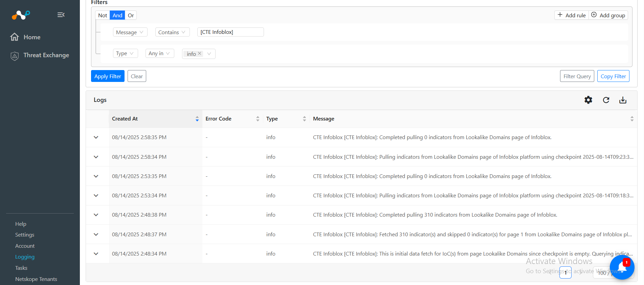The height and width of the screenshot is (285, 644).
Task: Click the Filter Query button
Action: point(577,76)
